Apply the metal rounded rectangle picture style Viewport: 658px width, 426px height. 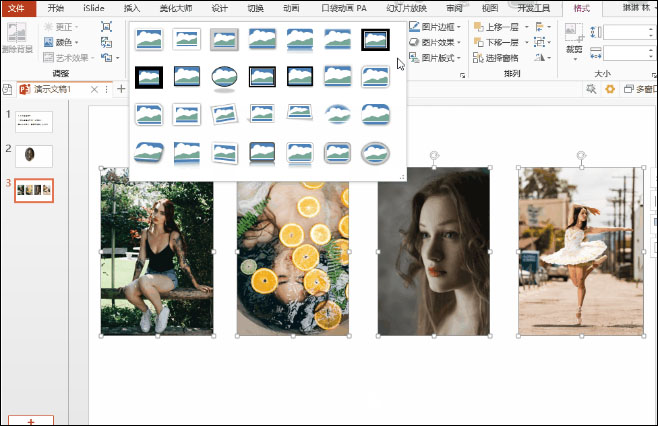coord(338,153)
